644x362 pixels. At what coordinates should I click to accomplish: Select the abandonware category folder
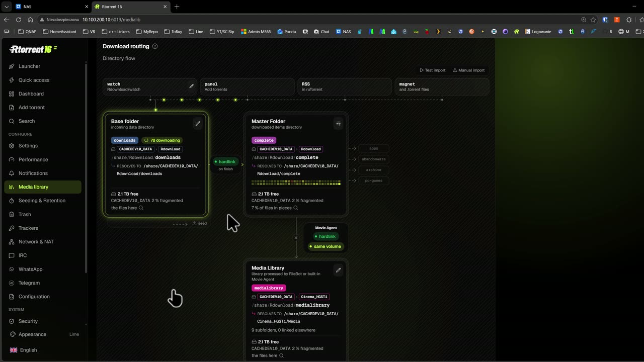374,159
